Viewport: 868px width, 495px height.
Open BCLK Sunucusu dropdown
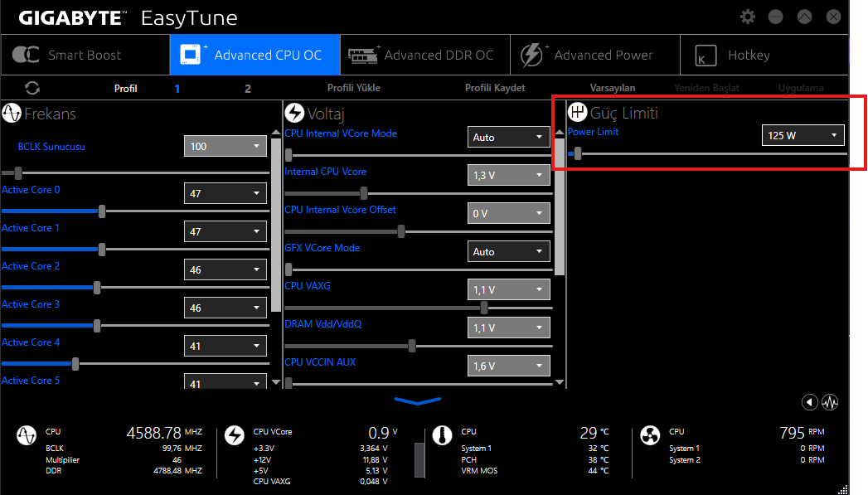pyautogui.click(x=225, y=146)
